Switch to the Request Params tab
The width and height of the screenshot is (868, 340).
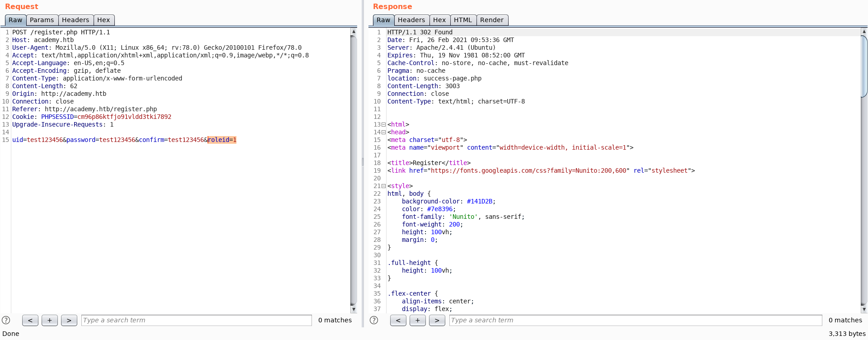pyautogui.click(x=42, y=20)
